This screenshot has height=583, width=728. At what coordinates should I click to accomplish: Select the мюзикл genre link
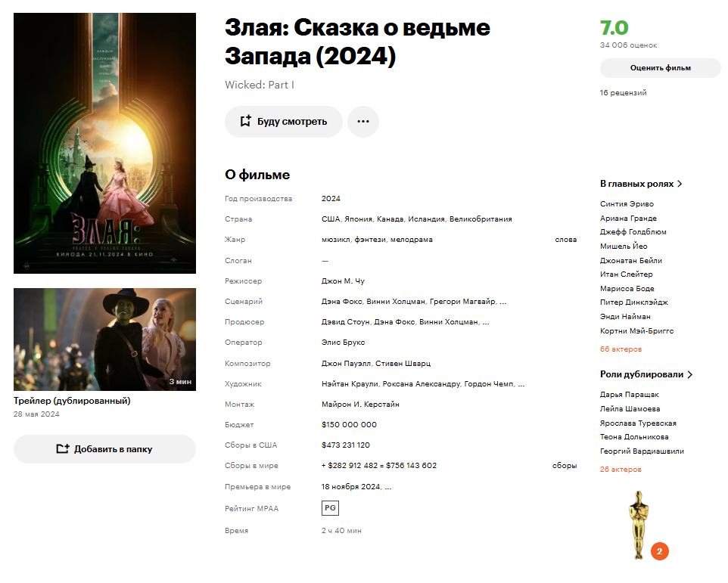click(x=336, y=240)
